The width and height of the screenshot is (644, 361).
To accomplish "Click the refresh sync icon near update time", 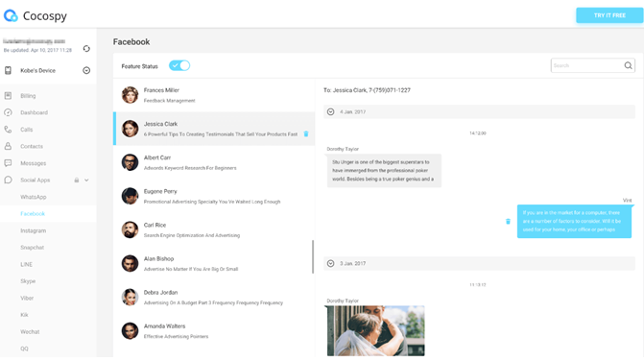I will (86, 48).
